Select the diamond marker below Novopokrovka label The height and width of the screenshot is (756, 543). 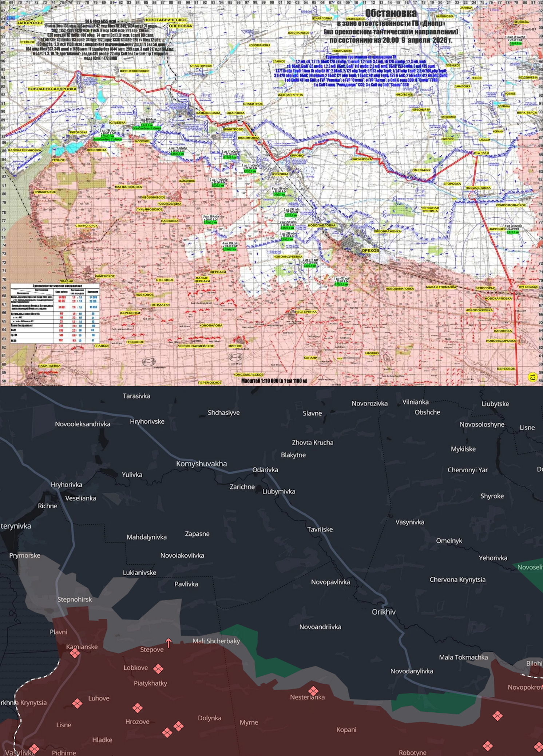pyautogui.click(x=498, y=716)
